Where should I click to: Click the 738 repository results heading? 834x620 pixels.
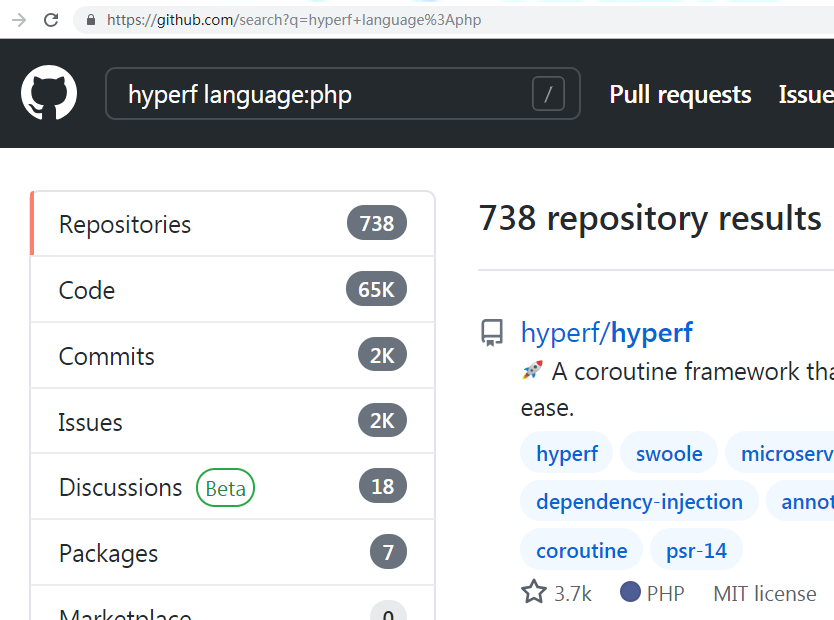coord(650,218)
